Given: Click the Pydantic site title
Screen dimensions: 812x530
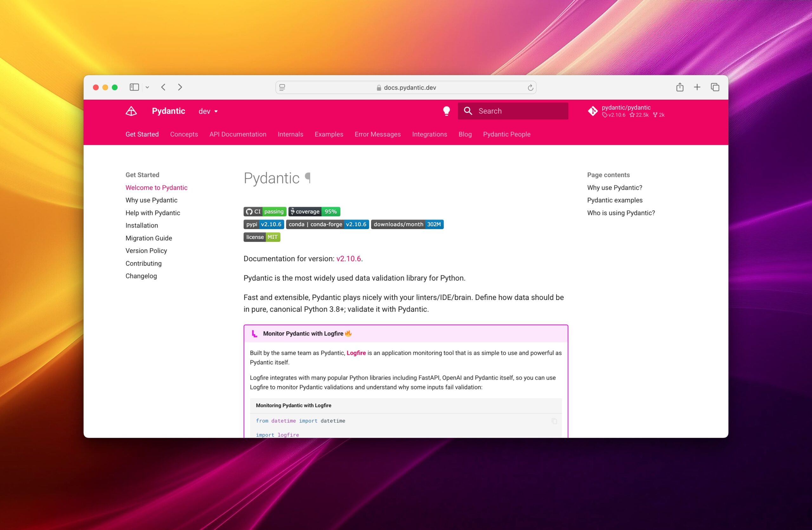Looking at the screenshot, I should click(x=168, y=111).
